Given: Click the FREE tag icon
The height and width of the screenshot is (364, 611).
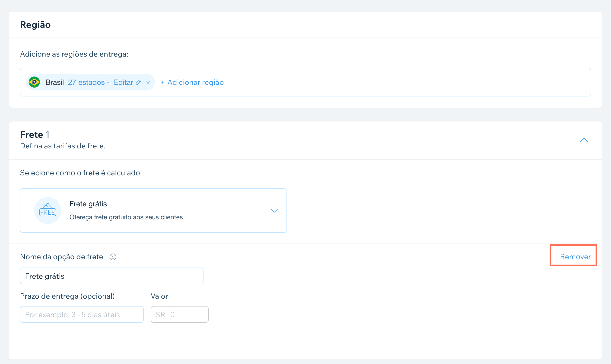Looking at the screenshot, I should tap(48, 211).
